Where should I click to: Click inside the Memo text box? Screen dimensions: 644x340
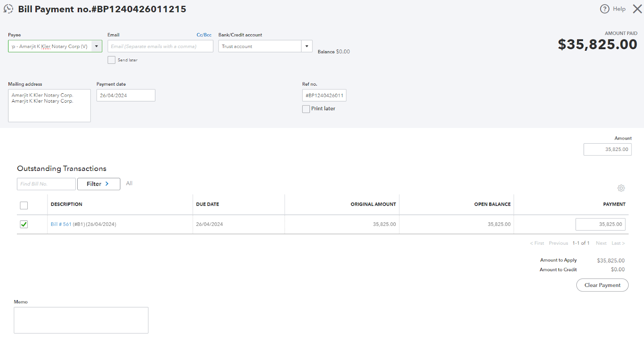coord(81,320)
